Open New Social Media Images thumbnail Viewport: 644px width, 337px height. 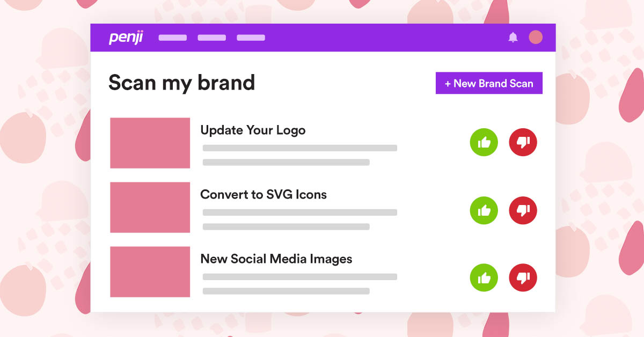150,272
